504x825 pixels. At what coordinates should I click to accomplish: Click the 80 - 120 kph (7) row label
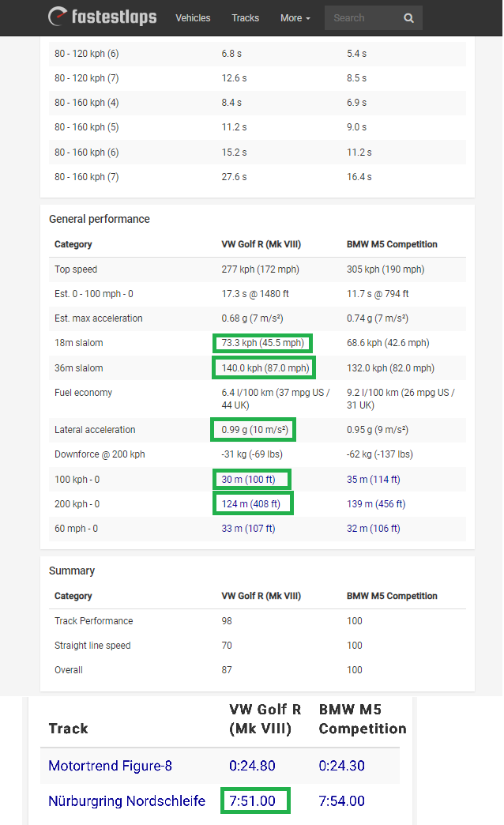87,78
